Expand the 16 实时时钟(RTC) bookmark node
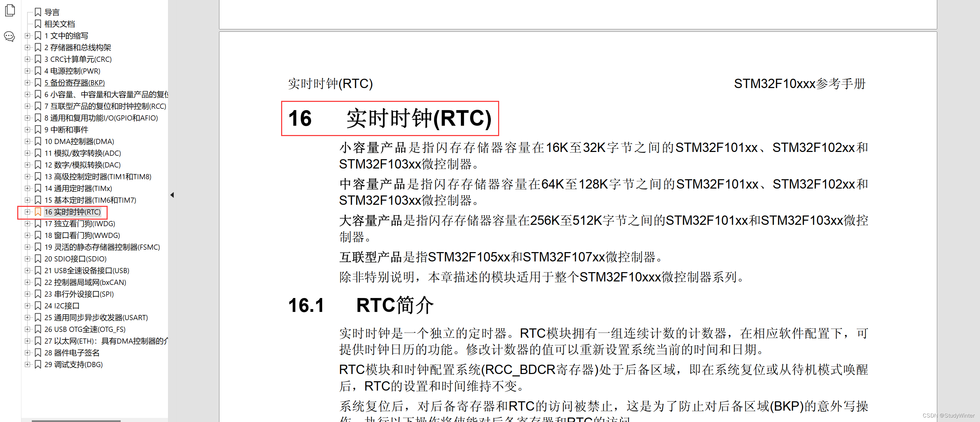The image size is (980, 422). [x=27, y=212]
